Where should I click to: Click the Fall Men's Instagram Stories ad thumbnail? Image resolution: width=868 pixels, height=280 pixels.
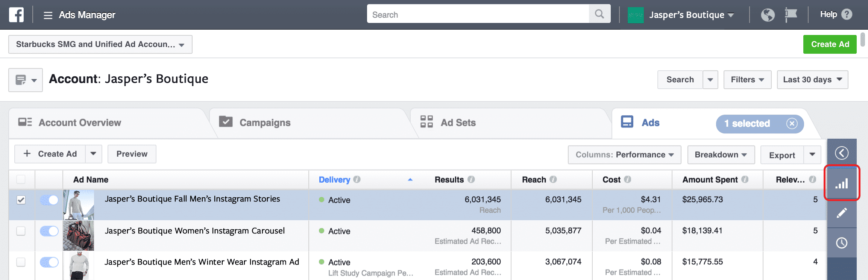point(79,204)
